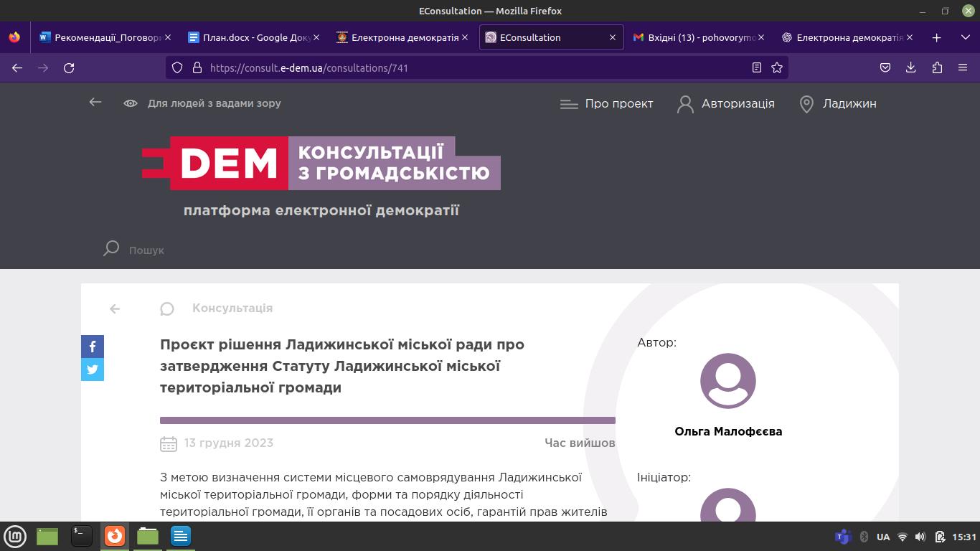Click the Ініціатор avatar image
The image size is (980, 551).
pyautogui.click(x=728, y=505)
